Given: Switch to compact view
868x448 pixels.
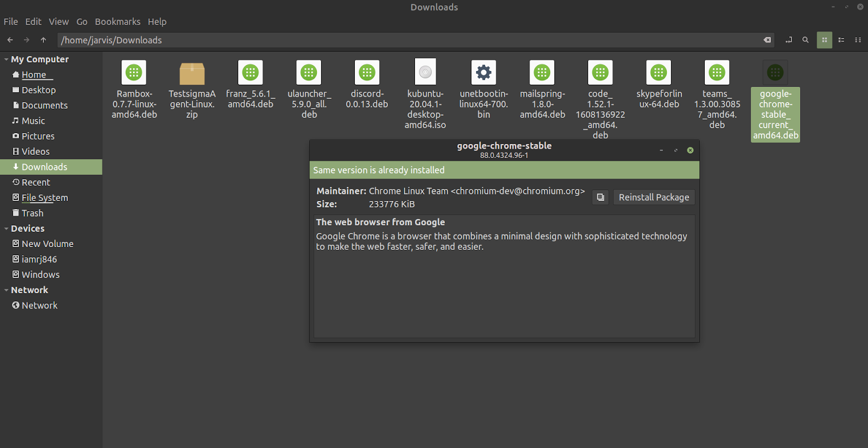Looking at the screenshot, I should click(858, 40).
